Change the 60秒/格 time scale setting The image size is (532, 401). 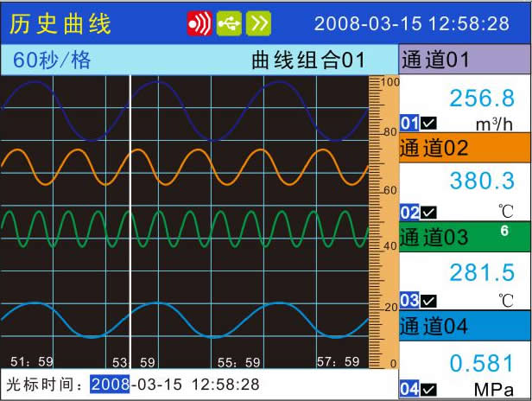point(52,61)
